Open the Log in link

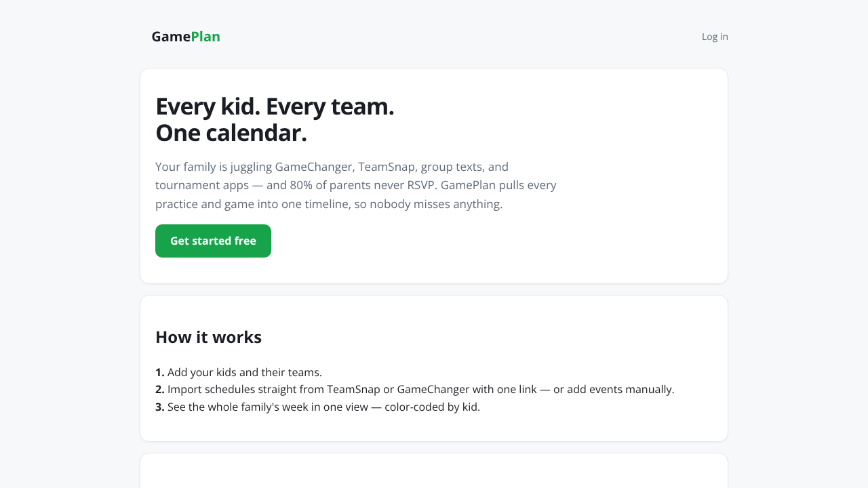(715, 37)
